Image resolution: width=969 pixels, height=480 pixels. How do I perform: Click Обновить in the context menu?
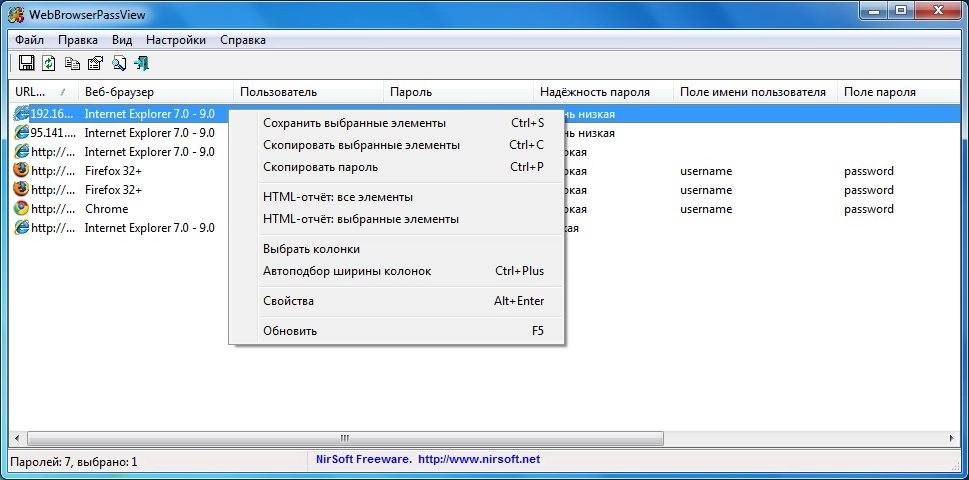tap(397, 331)
